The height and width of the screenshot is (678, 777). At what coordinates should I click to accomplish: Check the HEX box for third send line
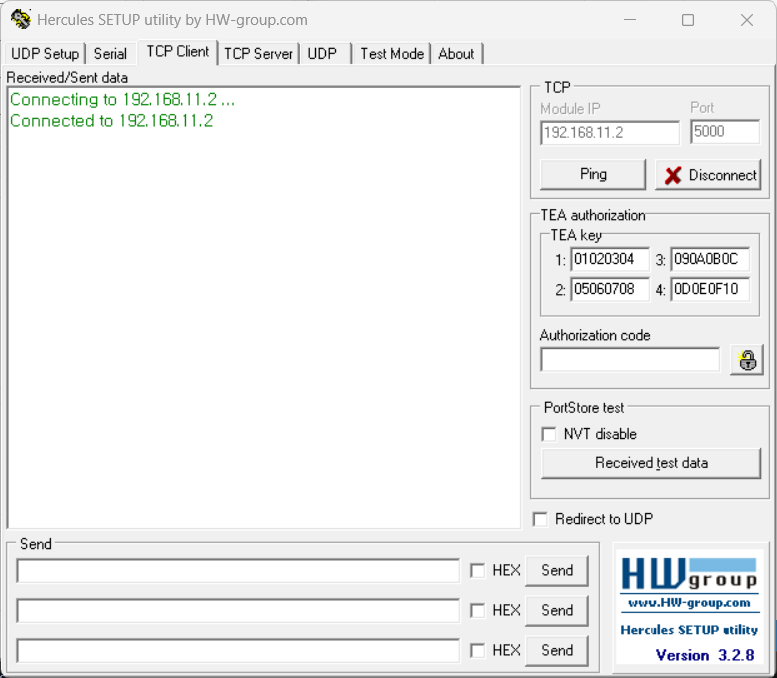click(x=478, y=650)
